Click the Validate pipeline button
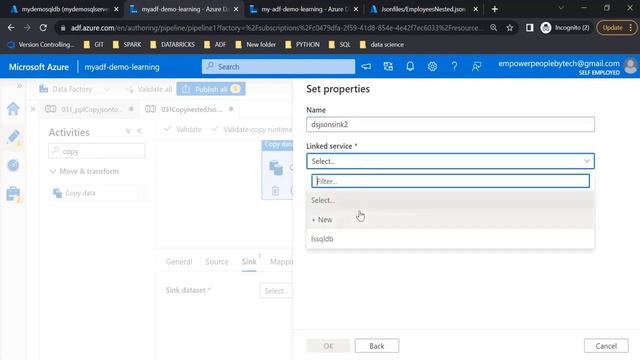Screen dimensions: 640x360 pyautogui.click(x=183, y=129)
